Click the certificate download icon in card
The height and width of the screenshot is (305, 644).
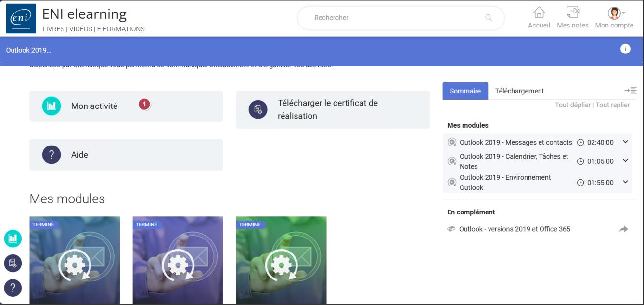tap(258, 109)
